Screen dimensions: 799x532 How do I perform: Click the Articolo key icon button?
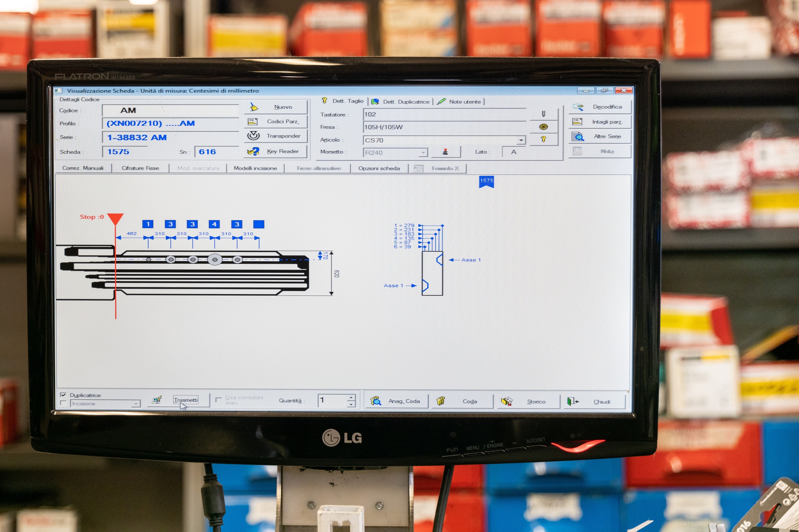pyautogui.click(x=543, y=140)
